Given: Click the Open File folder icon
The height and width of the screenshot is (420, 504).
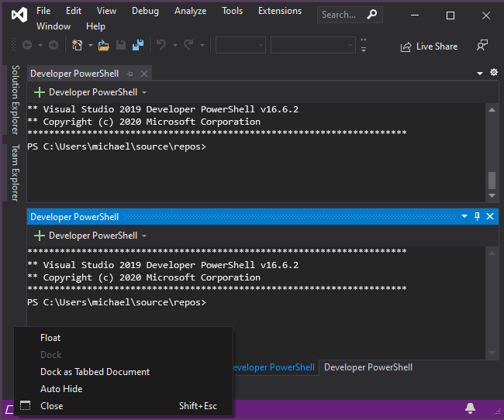Looking at the screenshot, I should [x=103, y=45].
